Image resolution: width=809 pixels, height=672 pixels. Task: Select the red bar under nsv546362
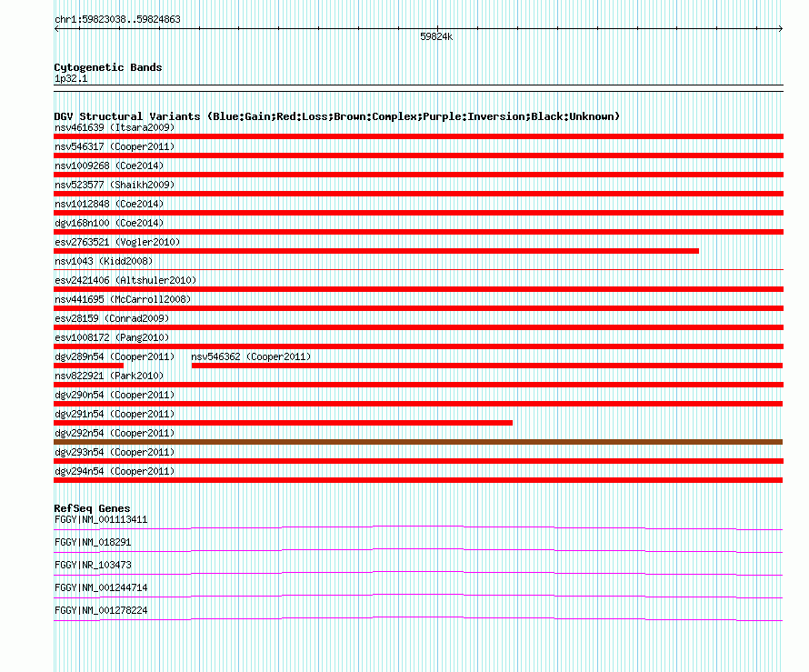pos(487,366)
